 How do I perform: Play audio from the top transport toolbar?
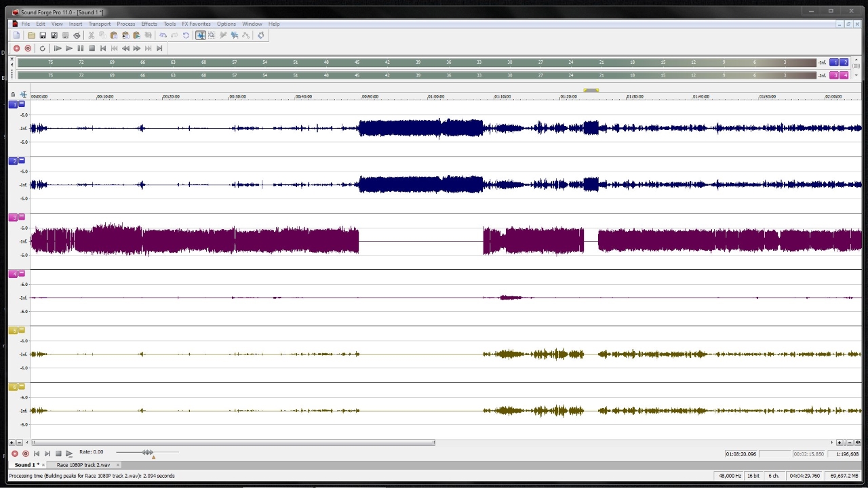tap(69, 48)
